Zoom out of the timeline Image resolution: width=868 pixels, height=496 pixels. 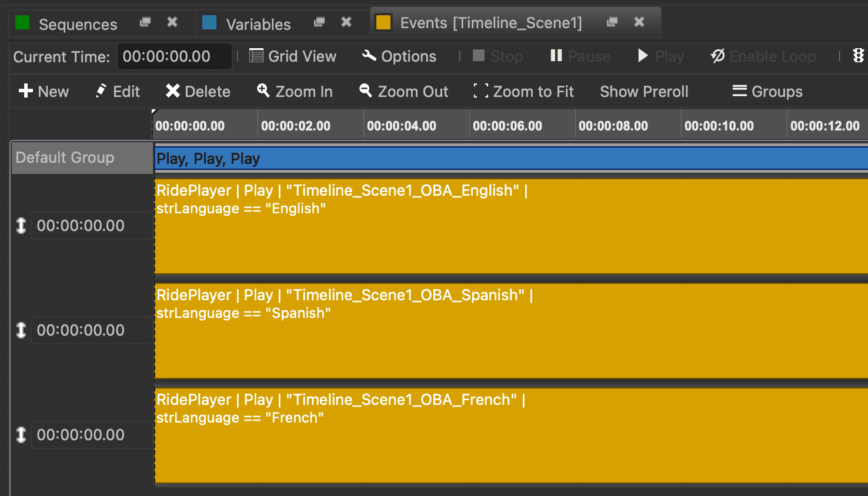click(x=403, y=91)
